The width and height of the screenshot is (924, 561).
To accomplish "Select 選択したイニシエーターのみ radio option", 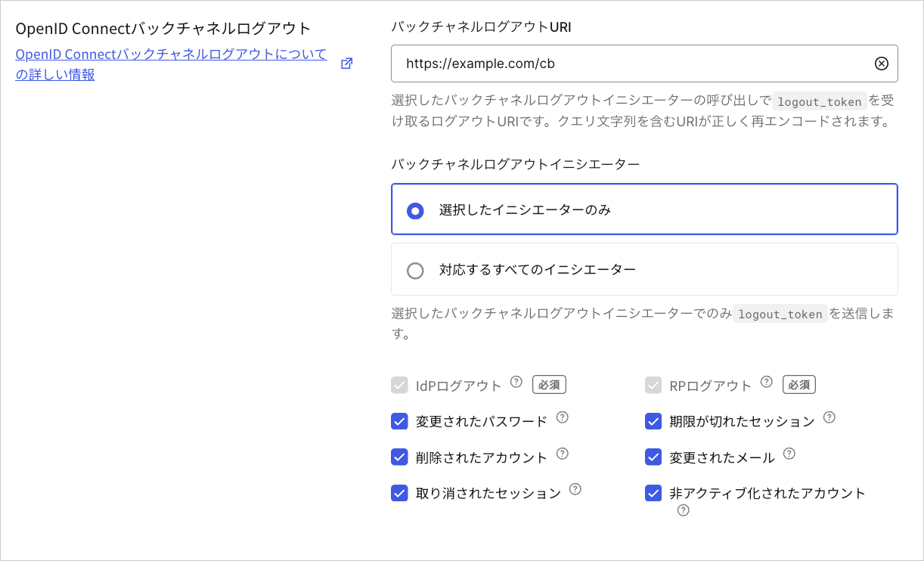I will [644, 209].
